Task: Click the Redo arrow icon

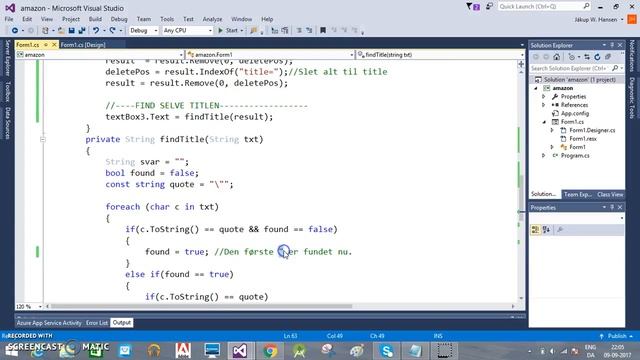Action: [113, 31]
